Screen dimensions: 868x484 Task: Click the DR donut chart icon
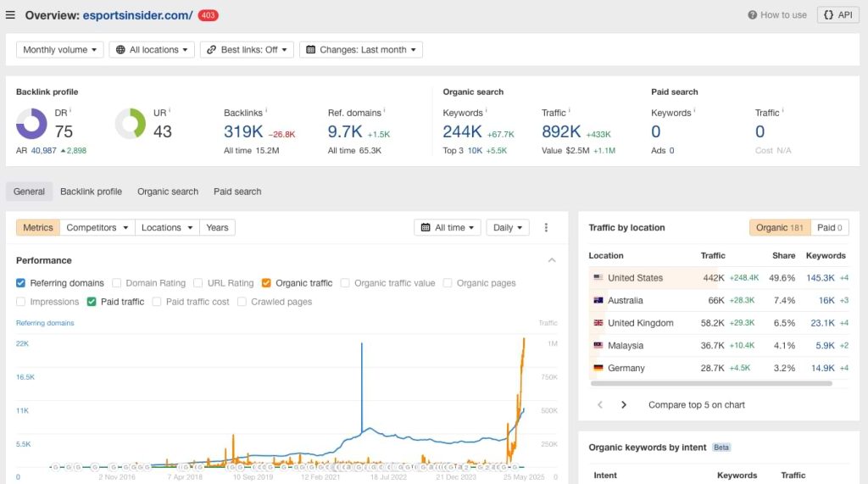pos(31,124)
